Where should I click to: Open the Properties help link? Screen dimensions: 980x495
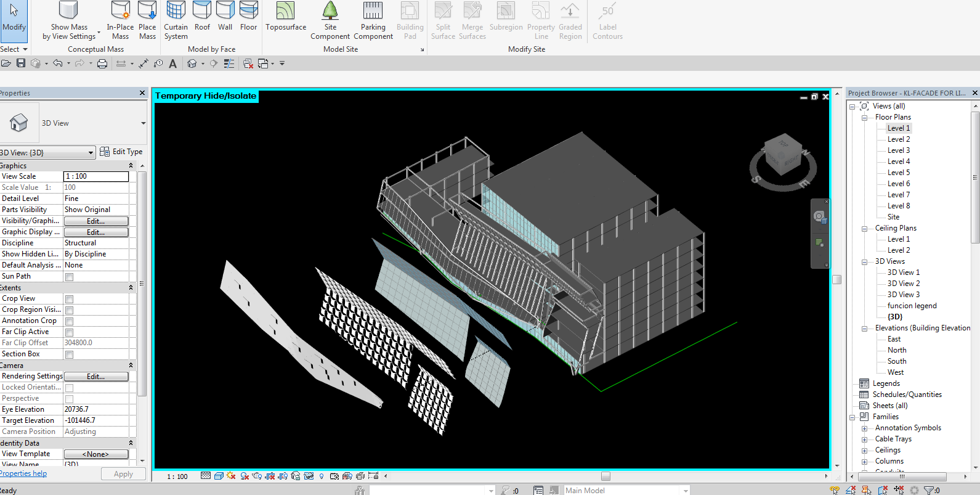[23, 473]
